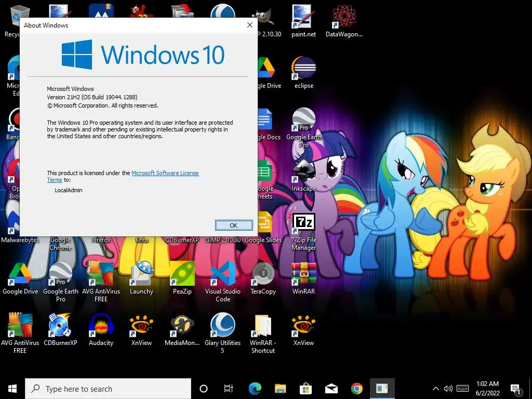Select GIMP 2.10.30 label beside Google Slides
The height and width of the screenshot is (399, 532).
coord(222,240)
